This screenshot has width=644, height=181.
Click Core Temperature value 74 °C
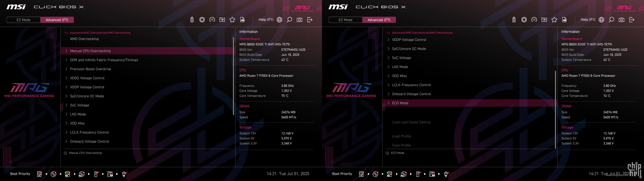pyautogui.click(x=607, y=96)
